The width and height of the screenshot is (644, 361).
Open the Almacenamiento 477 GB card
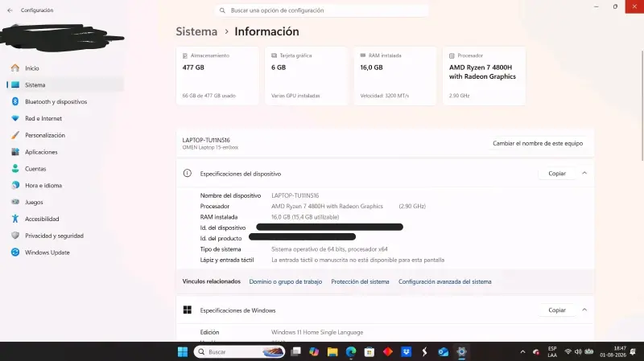pyautogui.click(x=217, y=76)
